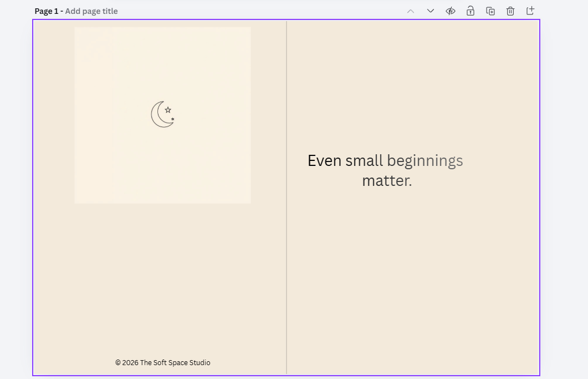This screenshot has width=588, height=379.
Task: Collapse Page 1 using the up chevron
Action: tap(410, 11)
